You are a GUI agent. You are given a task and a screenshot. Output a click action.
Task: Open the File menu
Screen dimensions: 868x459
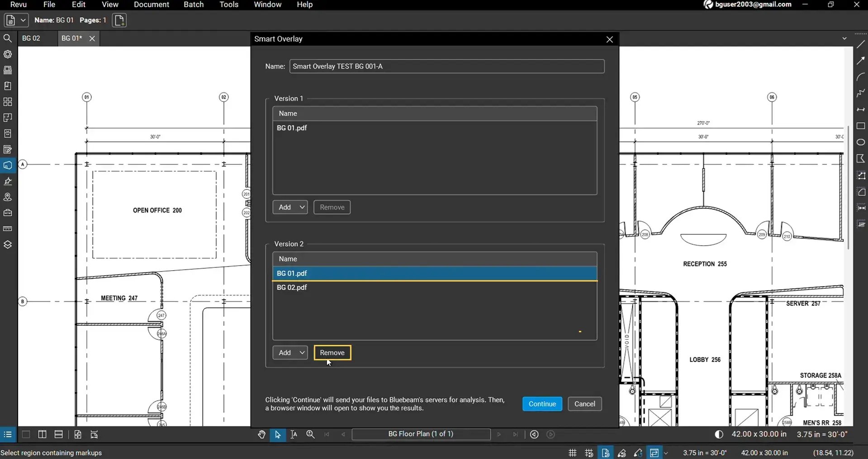coord(49,5)
